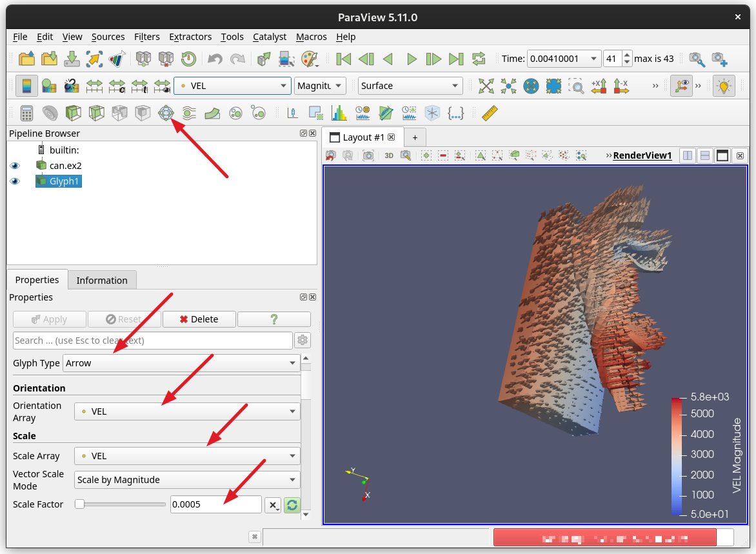Toggle advanced properties gear button

(x=303, y=341)
